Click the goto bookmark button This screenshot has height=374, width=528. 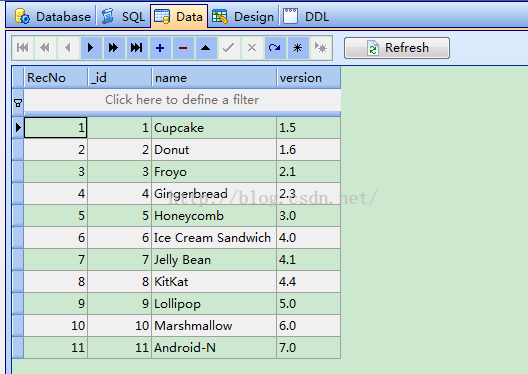(x=321, y=48)
